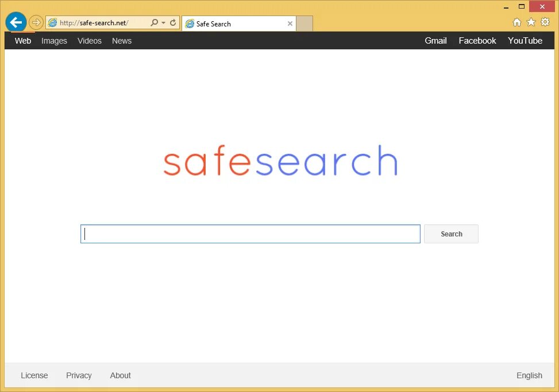The width and height of the screenshot is (559, 392).
Task: Click the Home icon in browser toolbar
Action: pos(517,22)
